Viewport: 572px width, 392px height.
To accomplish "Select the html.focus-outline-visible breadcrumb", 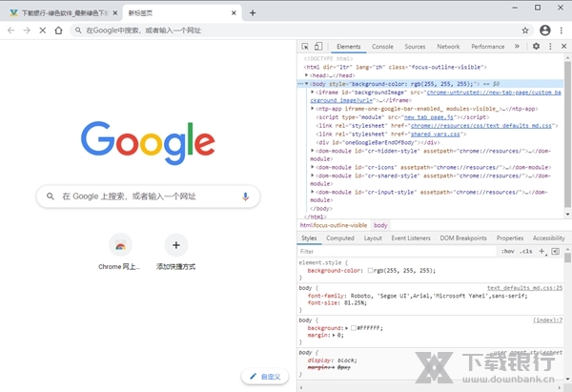I will pyautogui.click(x=334, y=225).
